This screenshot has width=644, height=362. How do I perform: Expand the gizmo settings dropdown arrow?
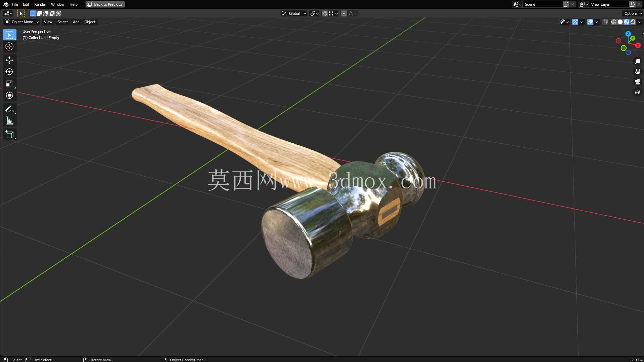point(581,22)
